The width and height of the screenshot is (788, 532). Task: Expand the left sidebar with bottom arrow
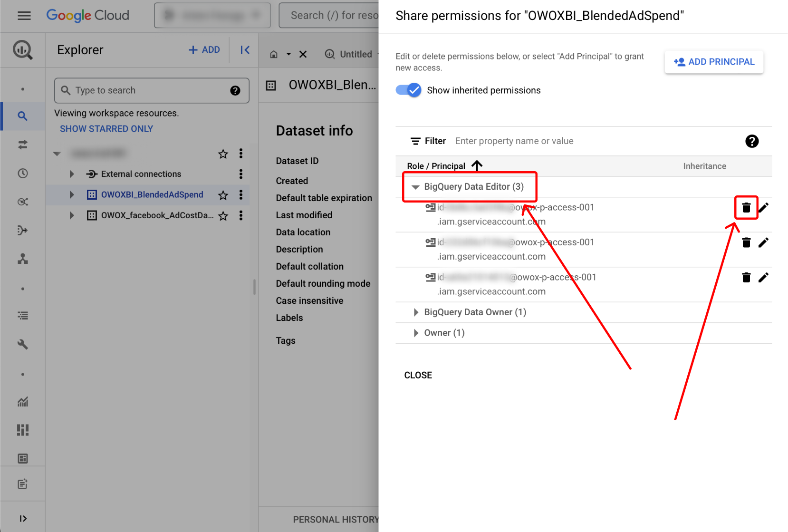click(23, 518)
